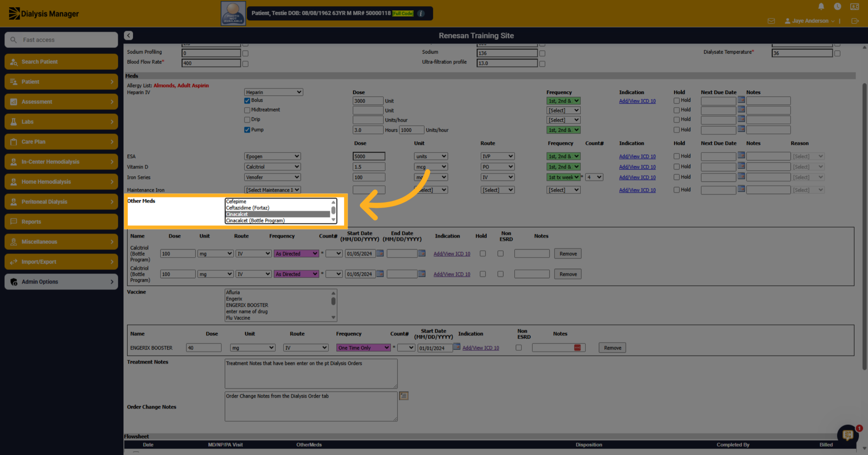Remove the ENGERIX BOOSTER vaccine row
Screen dimensions: 868x455
(612, 348)
